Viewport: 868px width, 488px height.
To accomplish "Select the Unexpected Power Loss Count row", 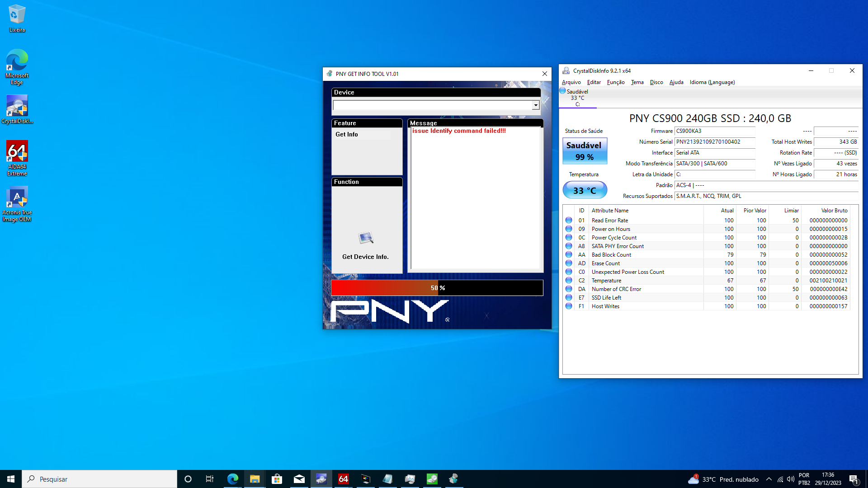I will 707,272.
